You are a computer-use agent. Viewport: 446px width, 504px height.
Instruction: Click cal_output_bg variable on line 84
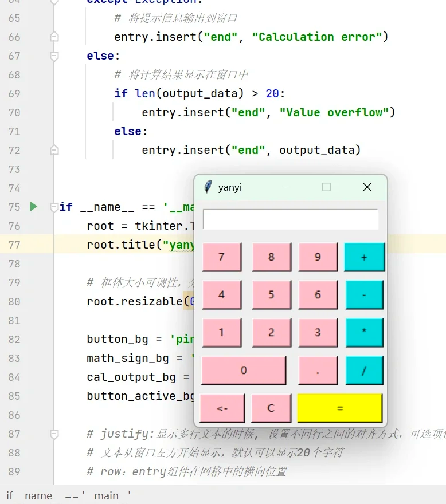(x=131, y=377)
